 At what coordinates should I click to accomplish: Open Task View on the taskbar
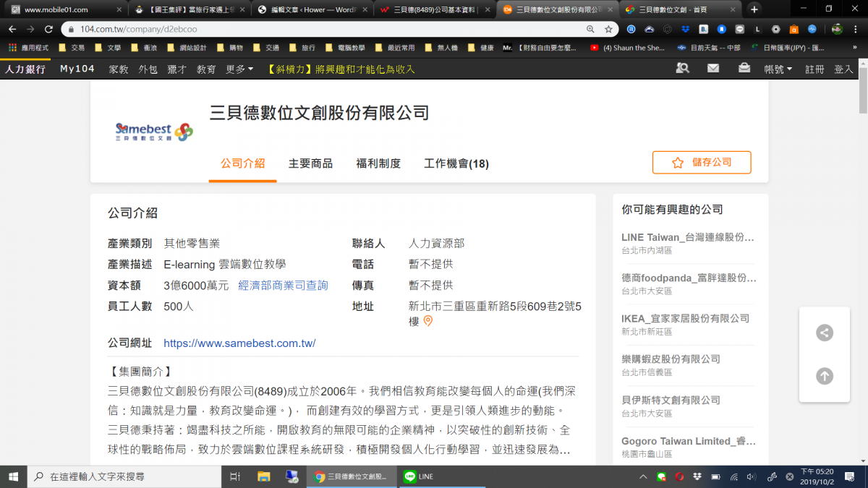[234, 476]
